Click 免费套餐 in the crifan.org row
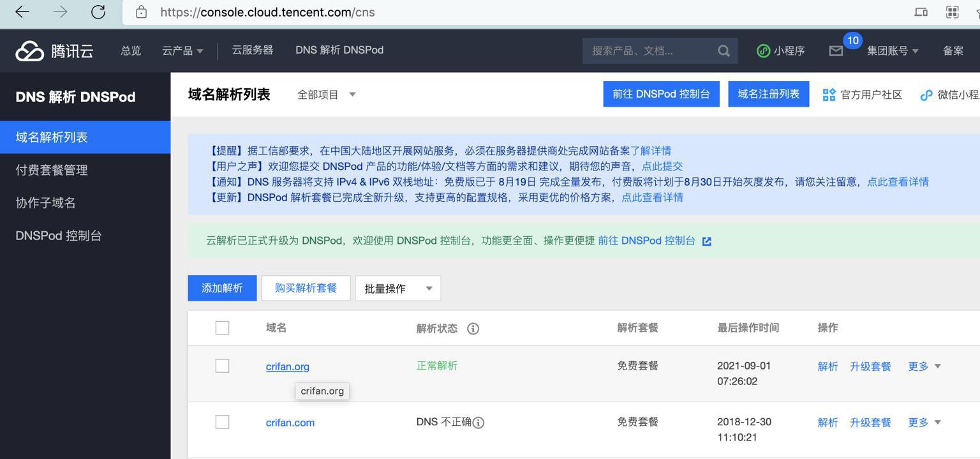Viewport: 980px width, 459px height. click(637, 366)
